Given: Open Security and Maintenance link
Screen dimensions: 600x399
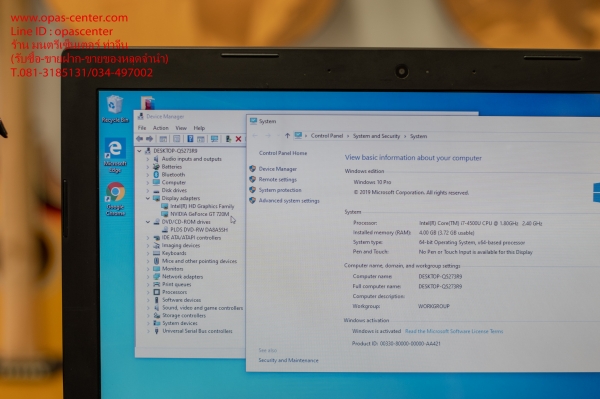Looking at the screenshot, I should click(288, 360).
